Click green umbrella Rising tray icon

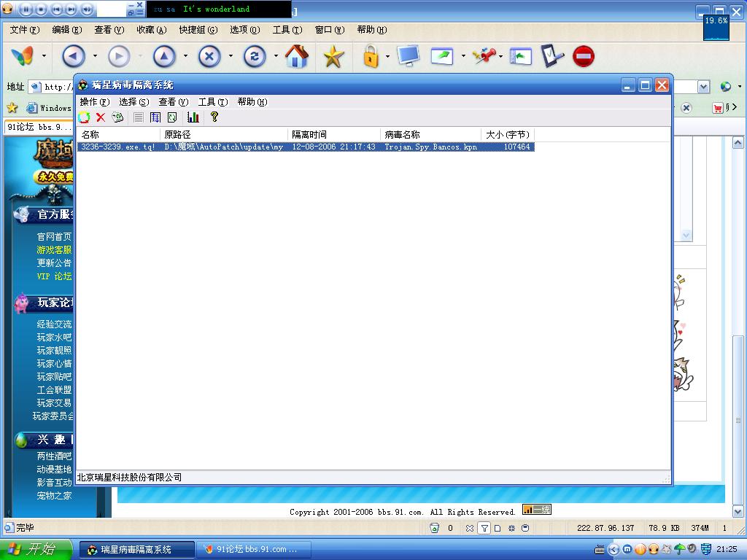680,549
